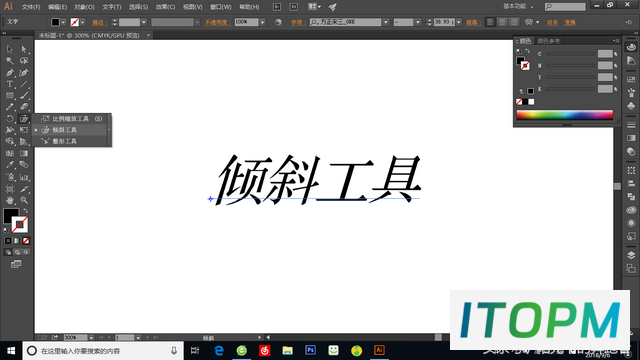Screen dimensions: 640x360
Task: Swap fill and stroke colors in toolbox
Action: pyautogui.click(x=26, y=211)
